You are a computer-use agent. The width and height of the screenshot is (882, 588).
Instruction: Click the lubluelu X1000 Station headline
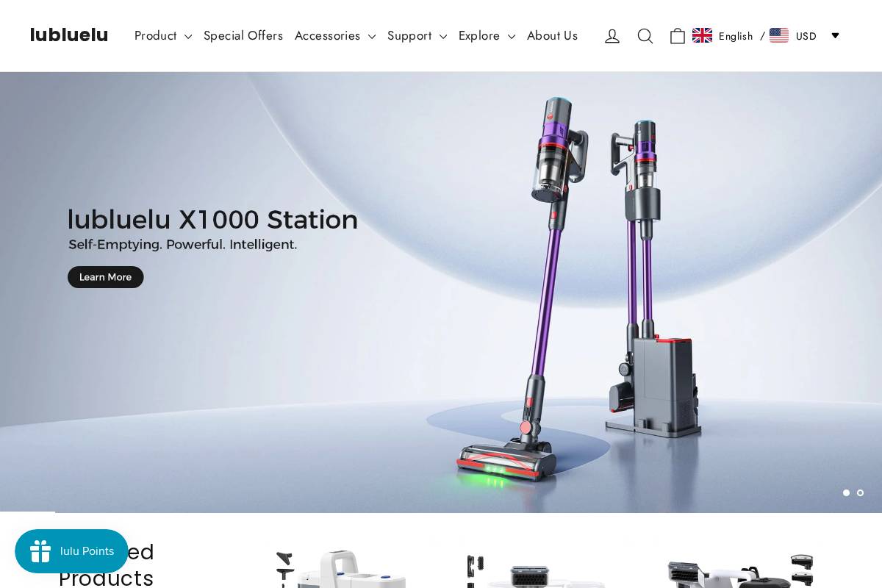point(212,220)
